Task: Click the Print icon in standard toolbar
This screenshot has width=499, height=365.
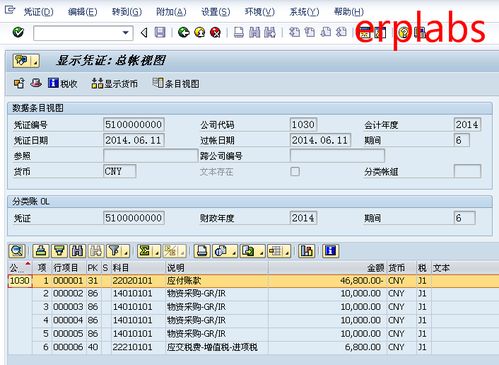Action: click(x=239, y=32)
